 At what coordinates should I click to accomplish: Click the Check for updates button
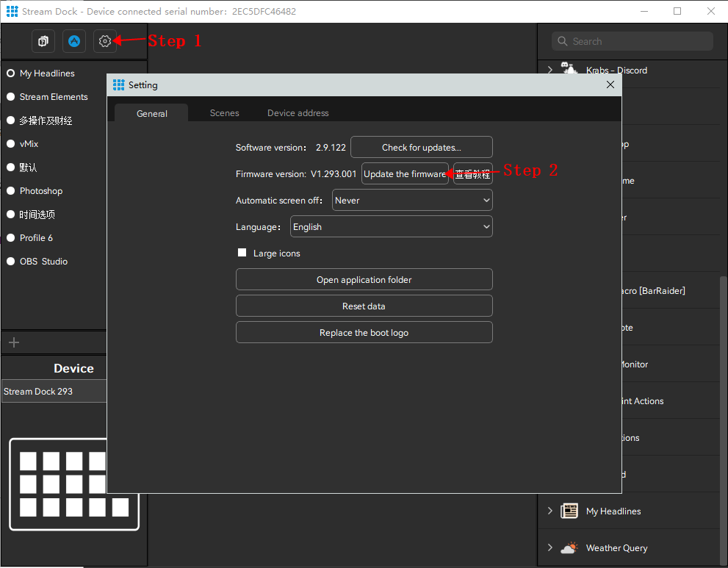tap(422, 147)
